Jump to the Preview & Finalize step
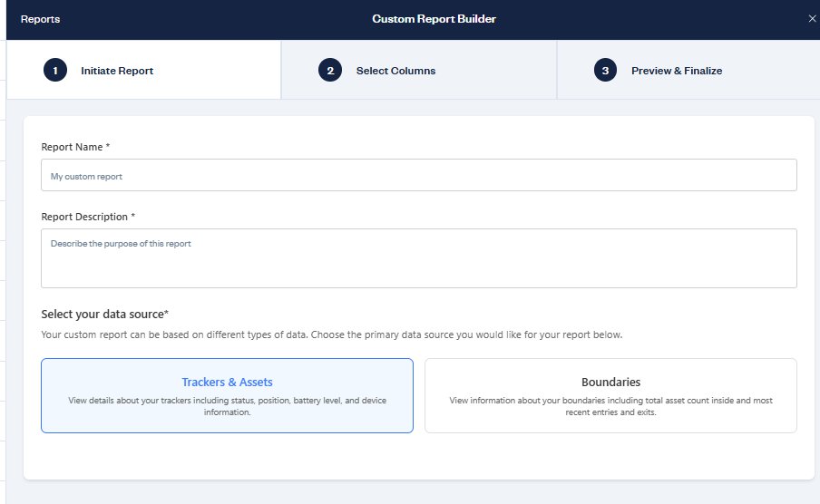This screenshot has height=504, width=820. point(677,71)
